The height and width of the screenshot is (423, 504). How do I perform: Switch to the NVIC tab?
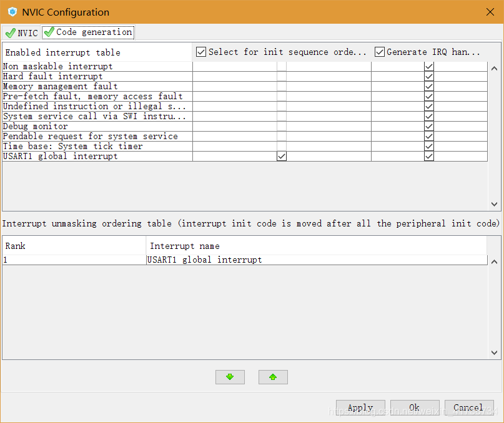[21, 33]
